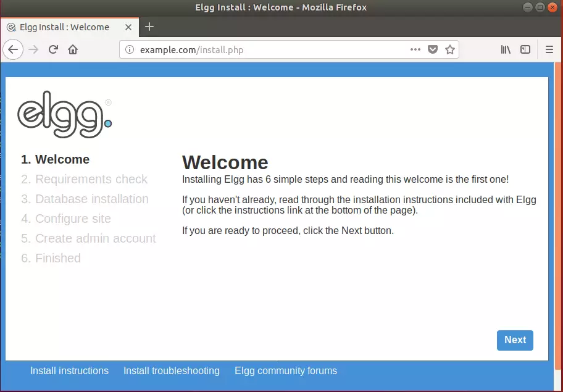Select step '2. Requirements check'
The height and width of the screenshot is (392, 563).
85,179
